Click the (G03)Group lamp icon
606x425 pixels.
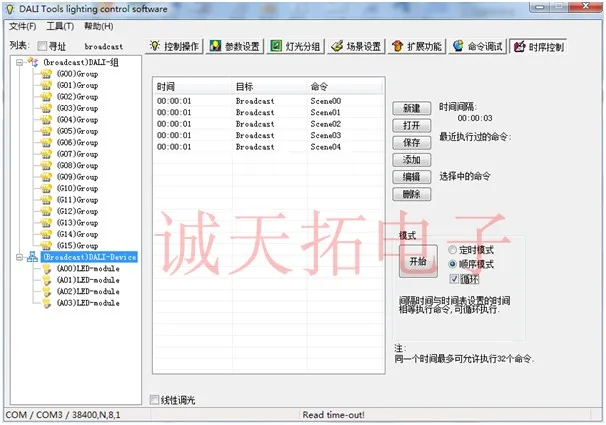[x=46, y=108]
